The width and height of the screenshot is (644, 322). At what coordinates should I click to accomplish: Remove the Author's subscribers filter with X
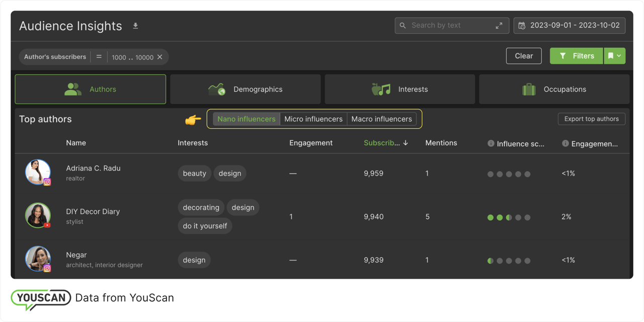click(x=160, y=57)
